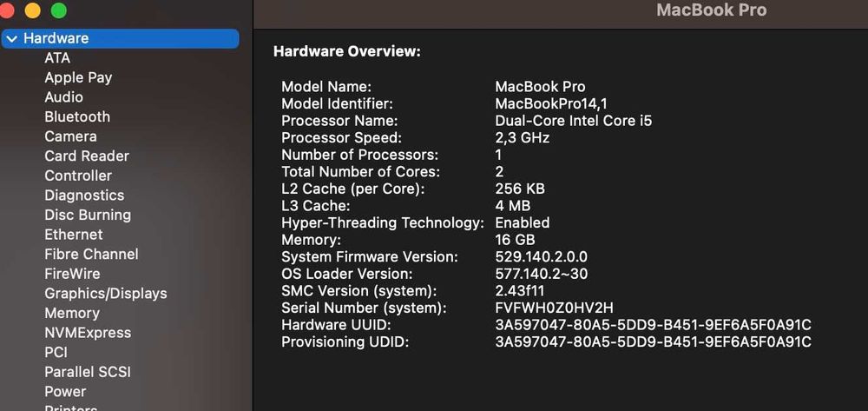Select Ethernet in the sidebar
Screen dimensions: 868x411
(74, 235)
